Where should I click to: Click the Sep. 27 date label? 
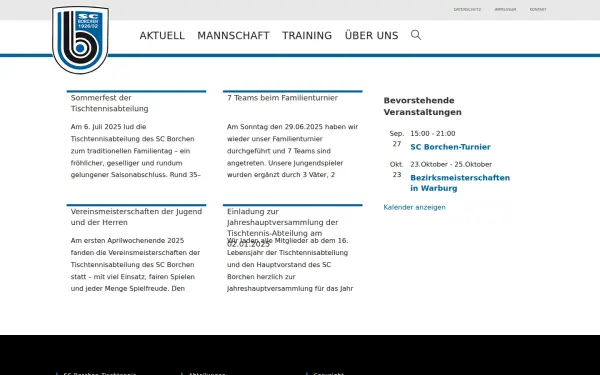coord(397,139)
